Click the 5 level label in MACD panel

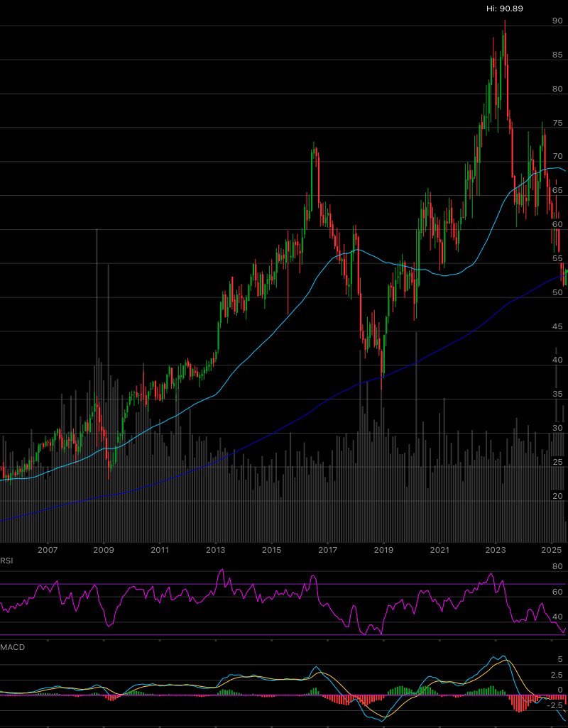(x=560, y=659)
